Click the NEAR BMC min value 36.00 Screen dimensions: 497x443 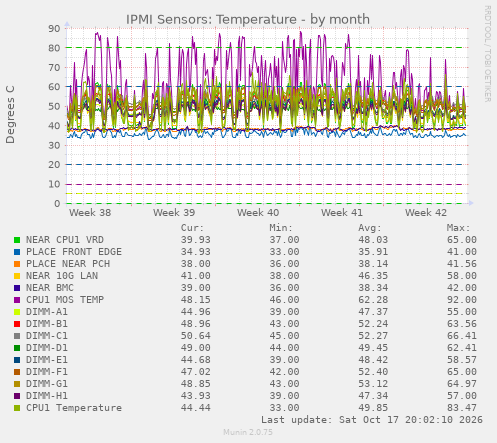click(284, 288)
